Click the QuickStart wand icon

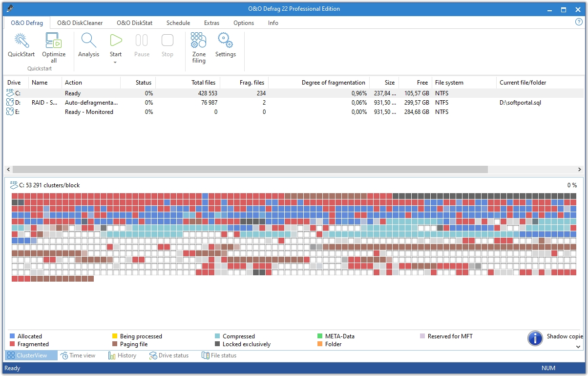point(21,41)
